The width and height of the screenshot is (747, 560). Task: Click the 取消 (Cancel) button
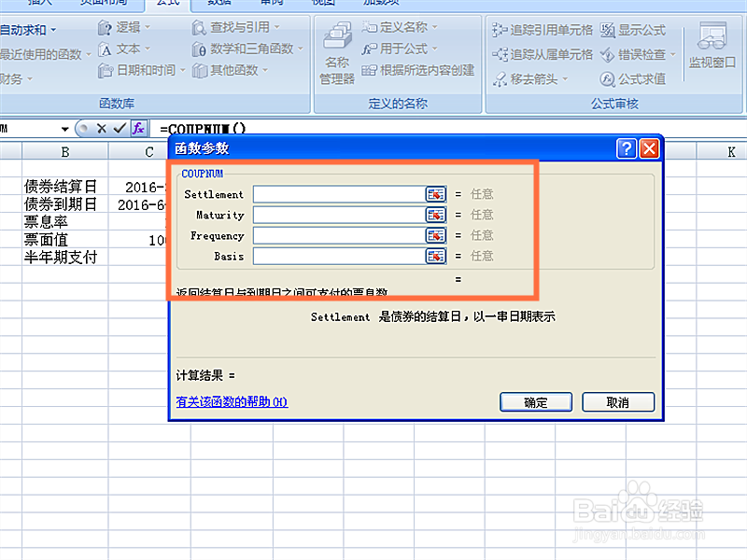618,402
